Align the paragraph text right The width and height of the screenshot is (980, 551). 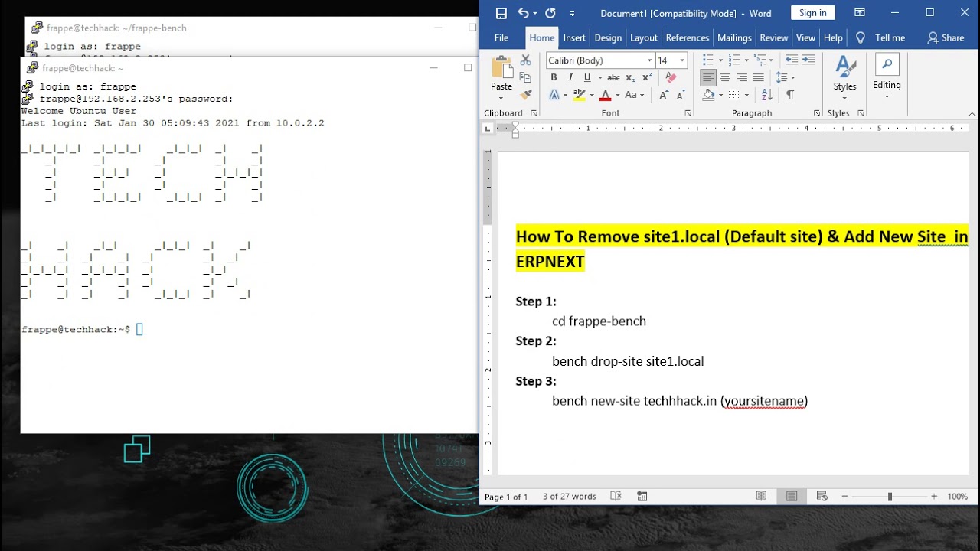(x=742, y=77)
